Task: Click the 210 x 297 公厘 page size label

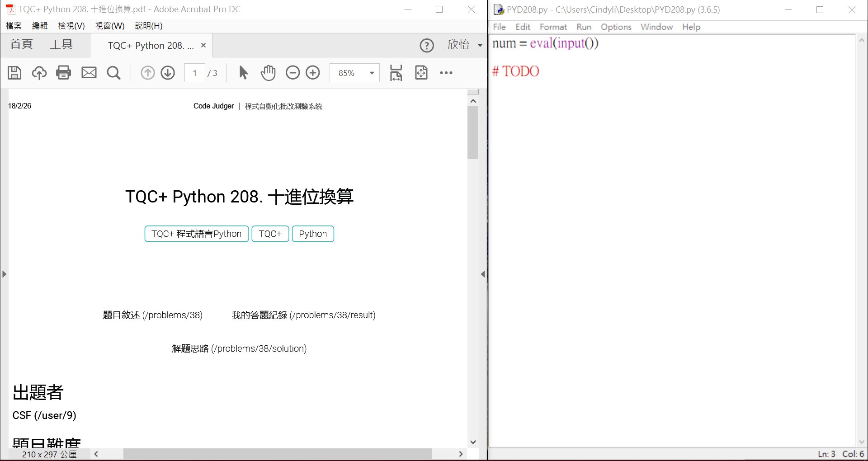Action: point(49,454)
